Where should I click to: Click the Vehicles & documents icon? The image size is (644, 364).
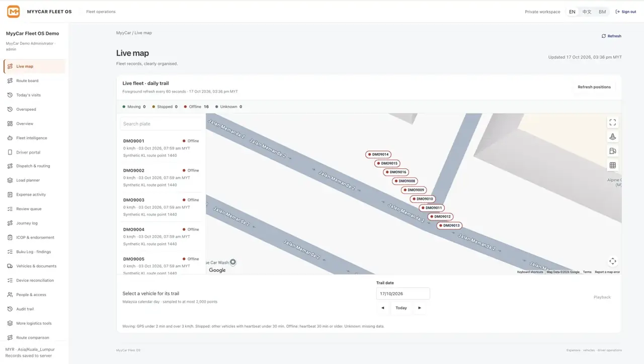(x=10, y=266)
